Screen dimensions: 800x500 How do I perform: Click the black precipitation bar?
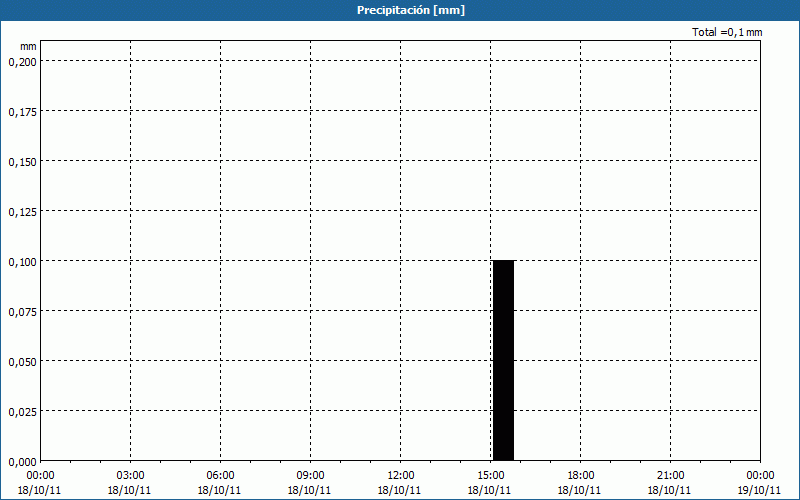click(503, 360)
